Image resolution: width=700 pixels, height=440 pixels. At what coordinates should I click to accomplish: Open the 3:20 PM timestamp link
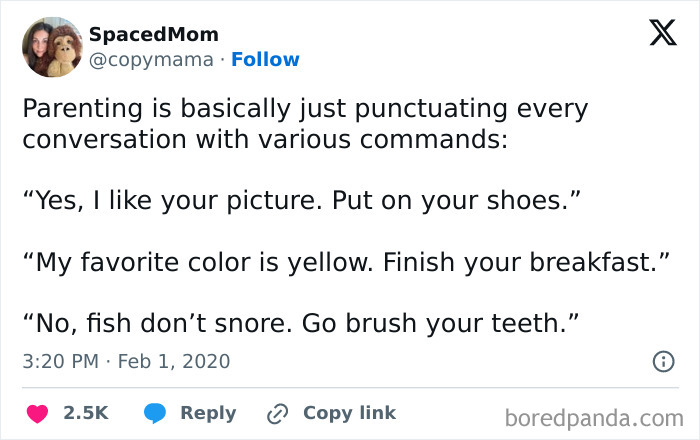click(58, 360)
